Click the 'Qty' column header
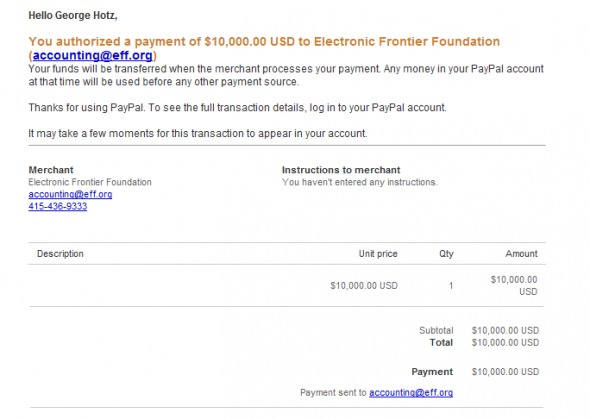Image resolution: width=590 pixels, height=419 pixels. pyautogui.click(x=446, y=254)
